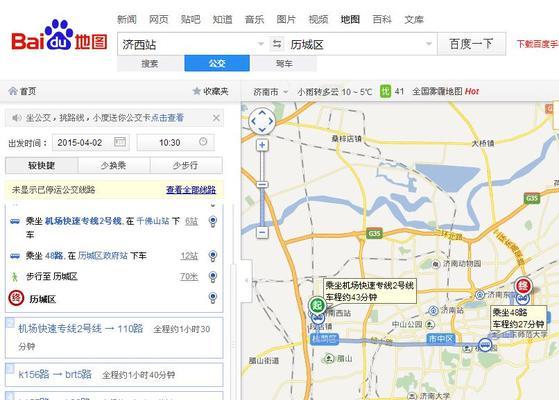Show the 6站 stop list
Screen dimensions: 559x400
(x=191, y=221)
